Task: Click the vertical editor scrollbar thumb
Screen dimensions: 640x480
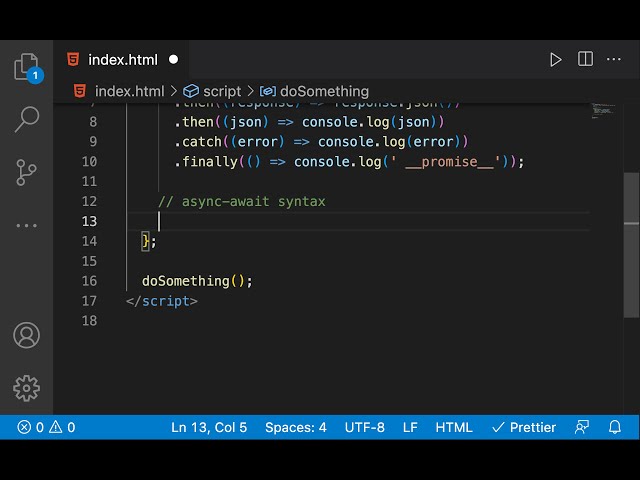Action: (631, 245)
